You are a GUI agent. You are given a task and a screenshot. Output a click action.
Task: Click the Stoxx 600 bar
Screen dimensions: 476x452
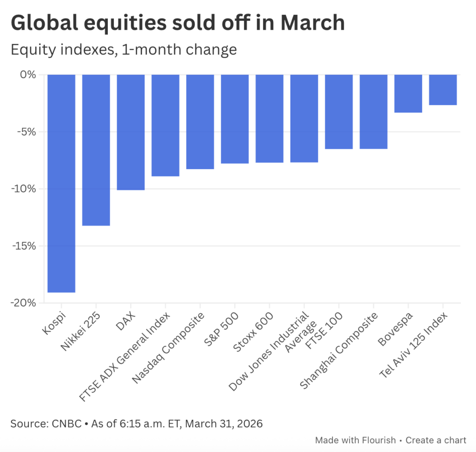pyautogui.click(x=269, y=118)
